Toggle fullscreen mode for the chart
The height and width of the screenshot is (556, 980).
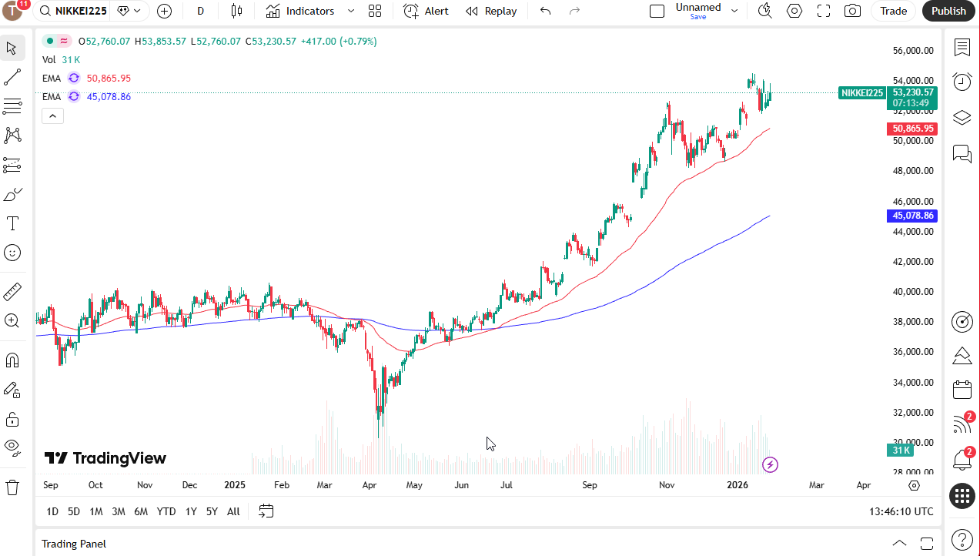(823, 11)
